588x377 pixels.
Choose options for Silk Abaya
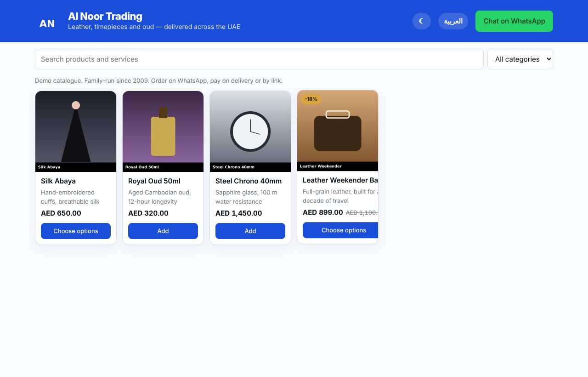pos(76,231)
